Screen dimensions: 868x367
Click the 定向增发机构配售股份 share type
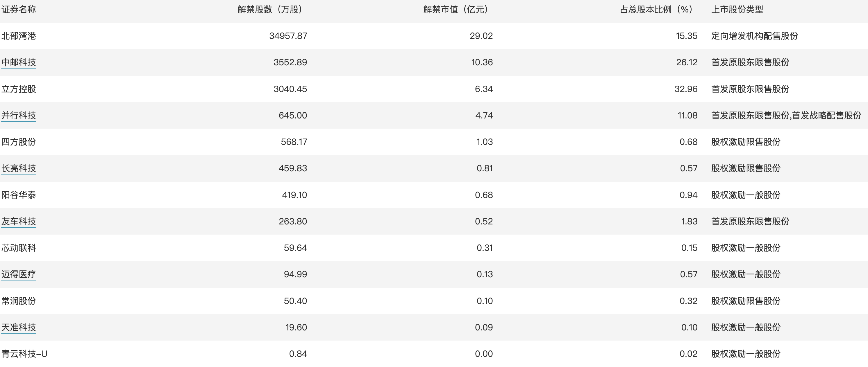754,36
